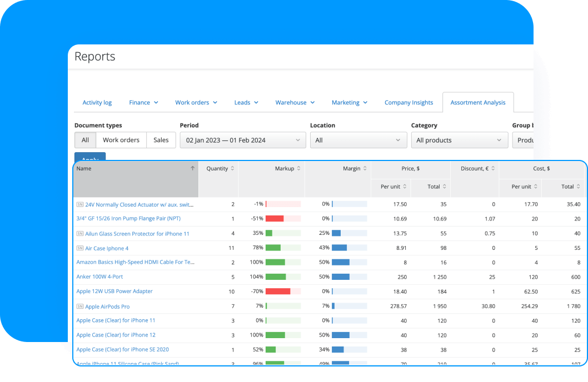
Task: Switch to the Company Insights tab
Action: 408,102
